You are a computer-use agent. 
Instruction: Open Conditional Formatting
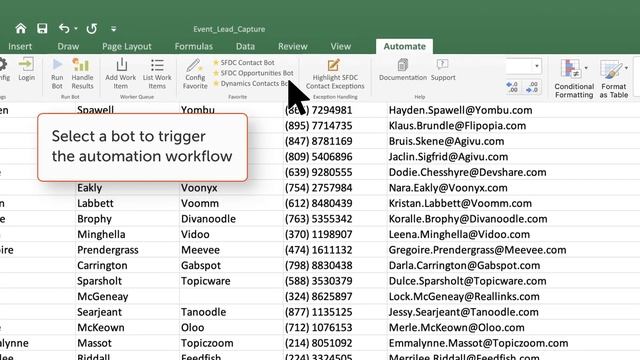(573, 78)
